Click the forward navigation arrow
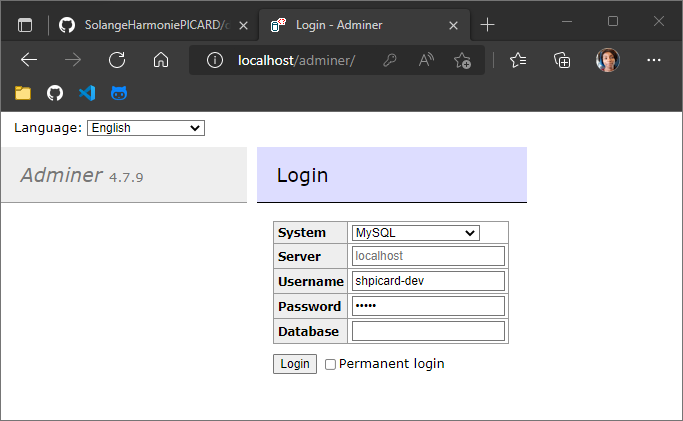Screen dimensions: 683x421 pos(73,60)
